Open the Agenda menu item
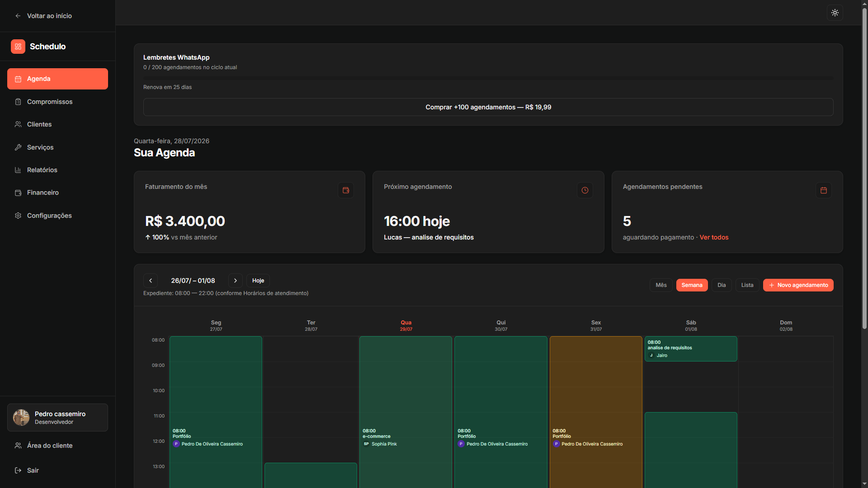Screen dimensions: 868x488 pyautogui.click(x=57, y=79)
